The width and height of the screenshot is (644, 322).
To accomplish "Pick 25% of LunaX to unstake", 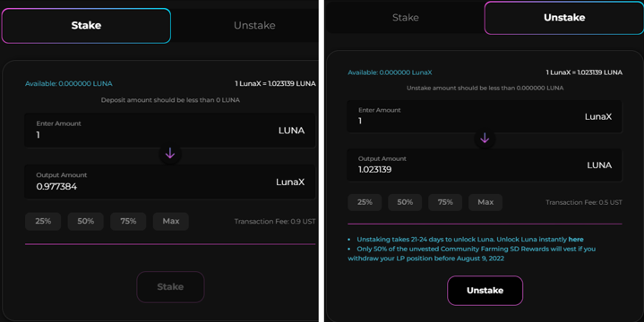I will (x=365, y=202).
